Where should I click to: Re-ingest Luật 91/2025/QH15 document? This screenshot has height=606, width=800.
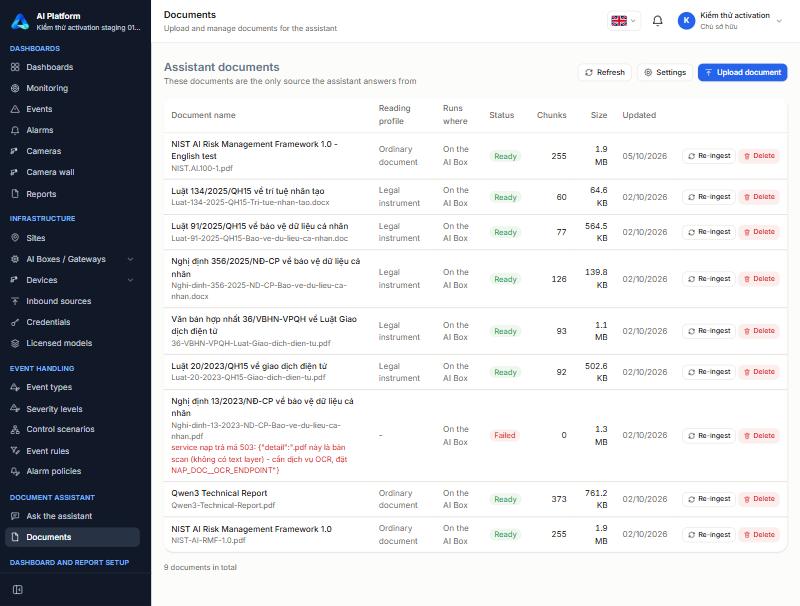point(709,232)
